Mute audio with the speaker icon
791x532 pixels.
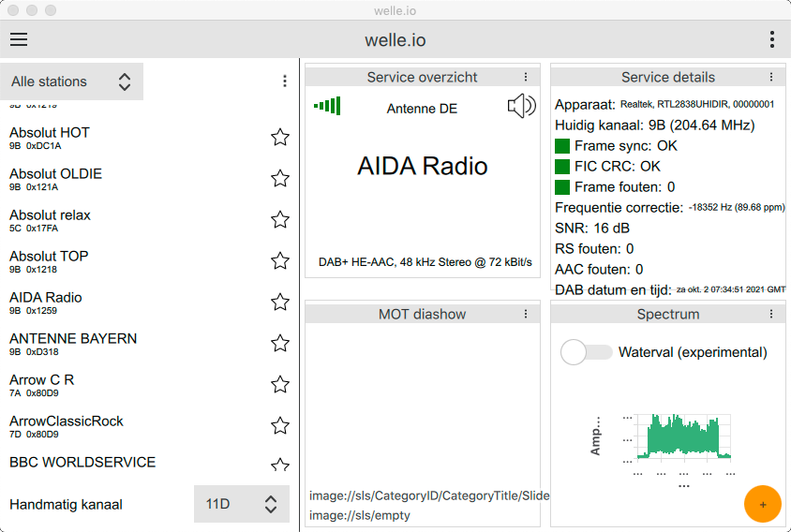(522, 106)
